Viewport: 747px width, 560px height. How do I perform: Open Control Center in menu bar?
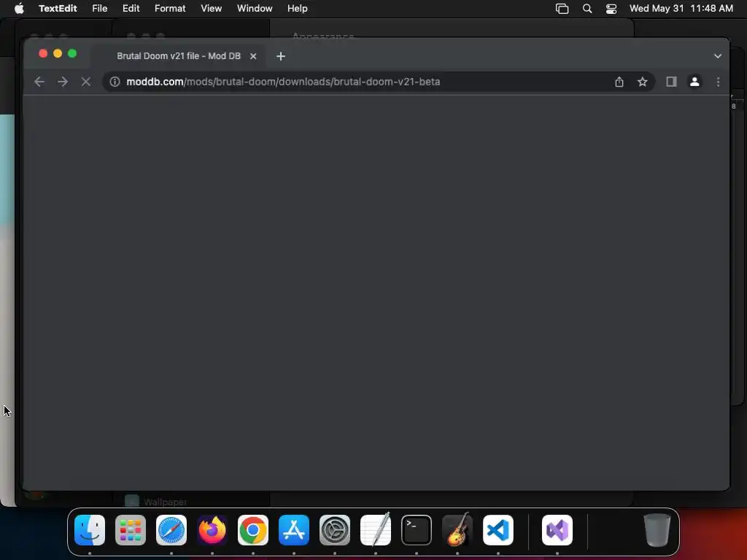pyautogui.click(x=611, y=9)
